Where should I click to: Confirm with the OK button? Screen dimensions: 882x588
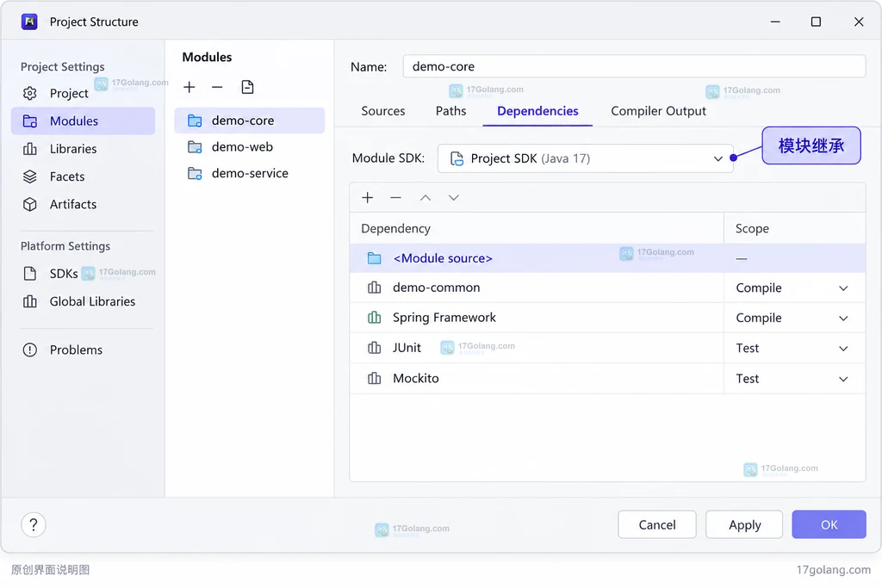(x=829, y=525)
